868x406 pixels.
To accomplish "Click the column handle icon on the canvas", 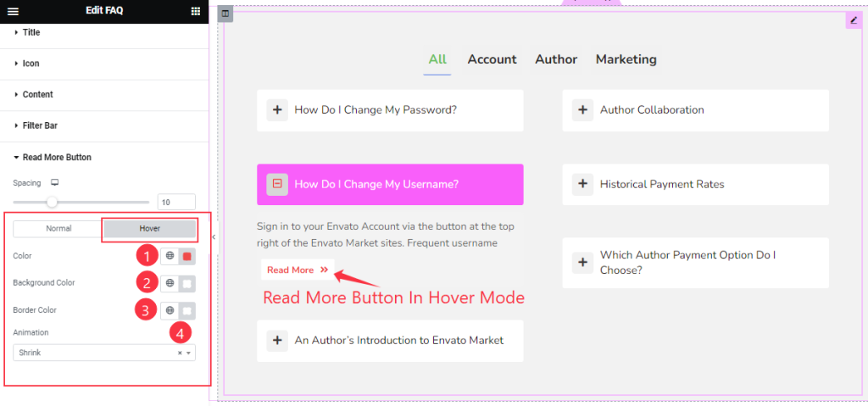I will (x=225, y=14).
